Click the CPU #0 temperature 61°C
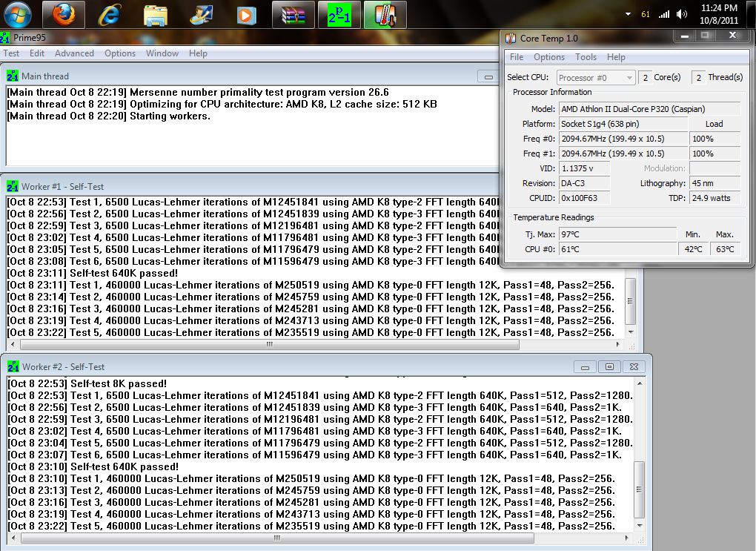This screenshot has width=756, height=551. tap(617, 249)
